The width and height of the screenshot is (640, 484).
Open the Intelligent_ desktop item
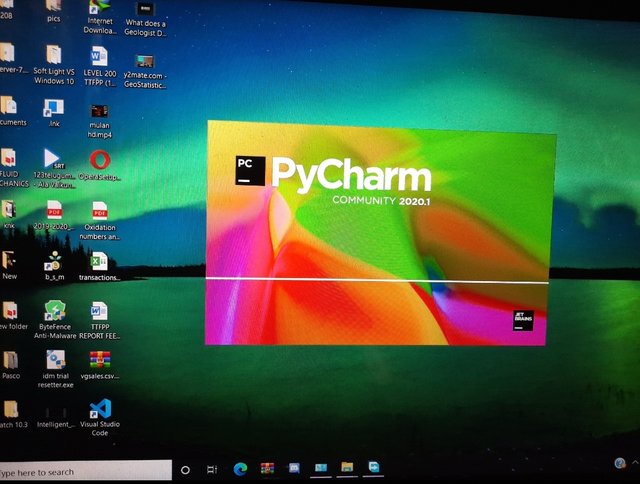pos(56,417)
